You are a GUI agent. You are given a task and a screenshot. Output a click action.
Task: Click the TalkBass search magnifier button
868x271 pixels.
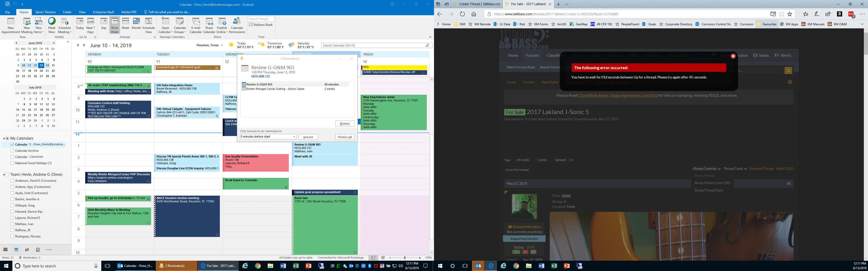[x=788, y=70]
